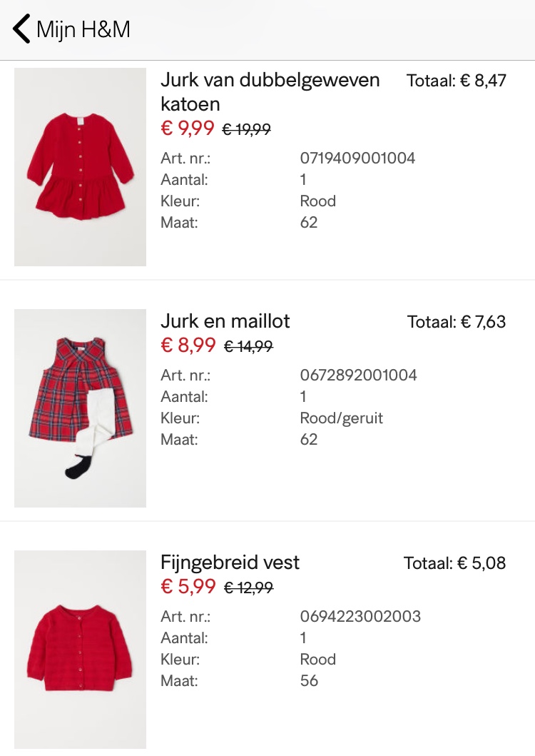Click the crossed-out € 19,99 original price
This screenshot has width=535, height=756.
246,129
